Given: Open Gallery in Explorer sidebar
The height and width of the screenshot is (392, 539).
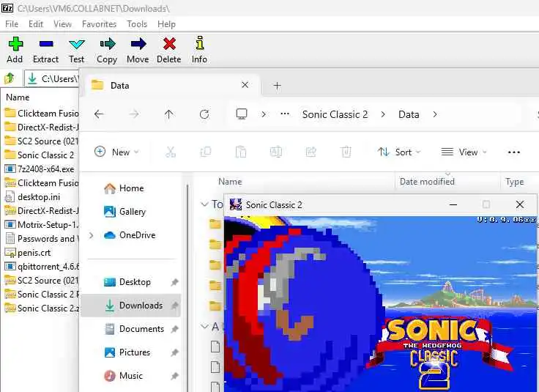Looking at the screenshot, I should coord(124,212).
